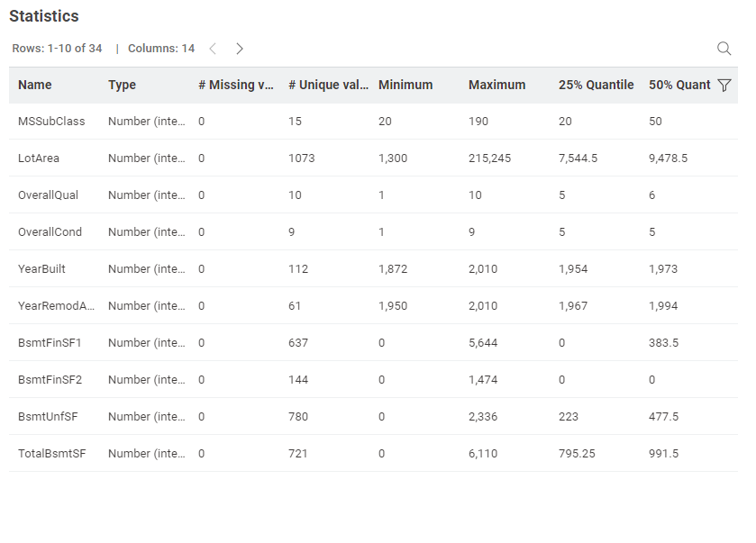This screenshot has width=756, height=543.
Task: Click YearRemodAdd minimum value 1,950
Action: (393, 306)
